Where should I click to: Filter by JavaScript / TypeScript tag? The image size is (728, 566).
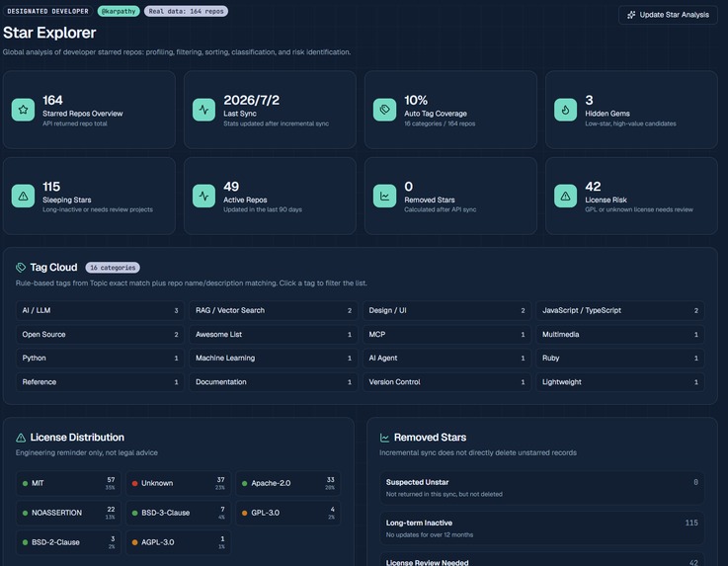[x=620, y=310]
